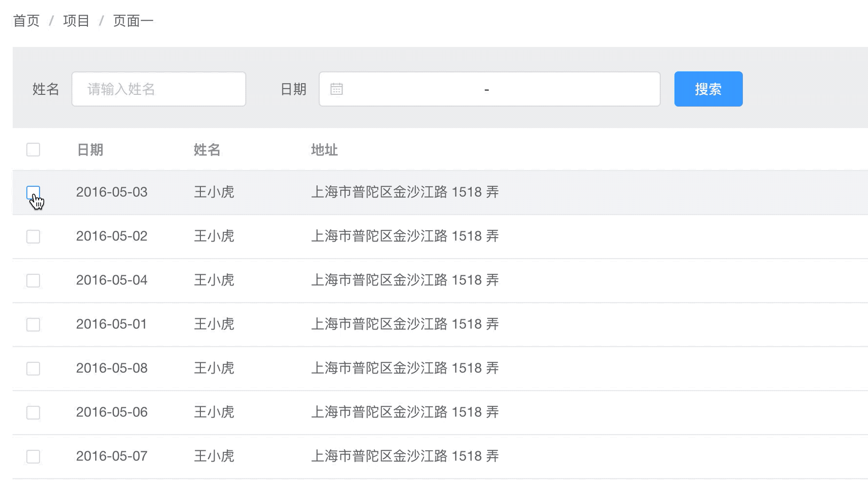Check the row dated 2016-05-03
This screenshot has width=868, height=488.
tap(33, 193)
